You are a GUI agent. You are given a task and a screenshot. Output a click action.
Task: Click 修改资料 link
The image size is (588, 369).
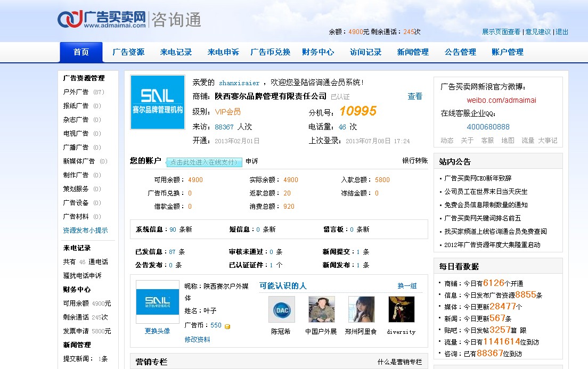tap(197, 340)
